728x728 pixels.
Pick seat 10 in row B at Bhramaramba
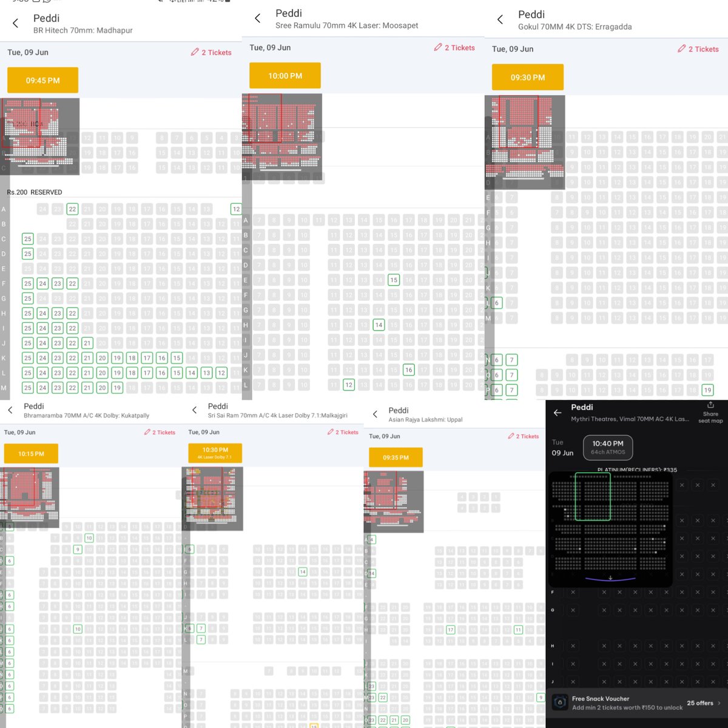(x=89, y=538)
